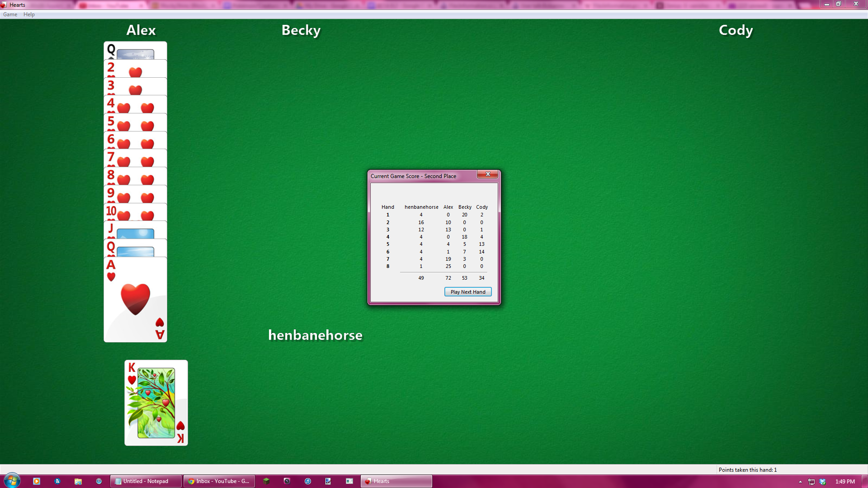Click the Queen of Hearts card
Screen dimensions: 868x488
point(135,248)
